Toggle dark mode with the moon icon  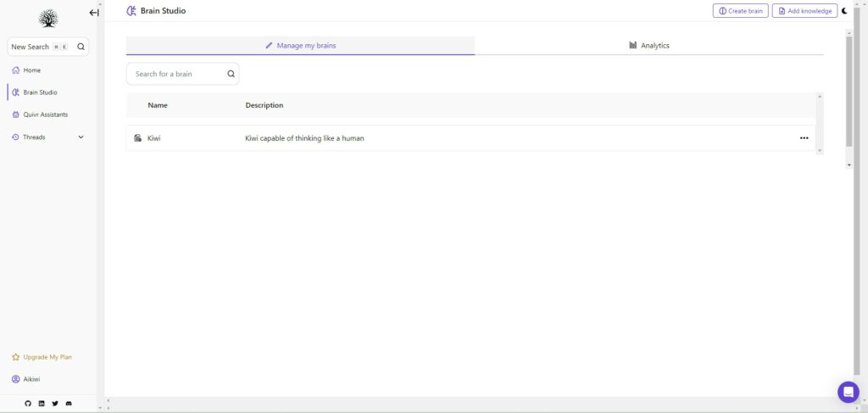(844, 11)
